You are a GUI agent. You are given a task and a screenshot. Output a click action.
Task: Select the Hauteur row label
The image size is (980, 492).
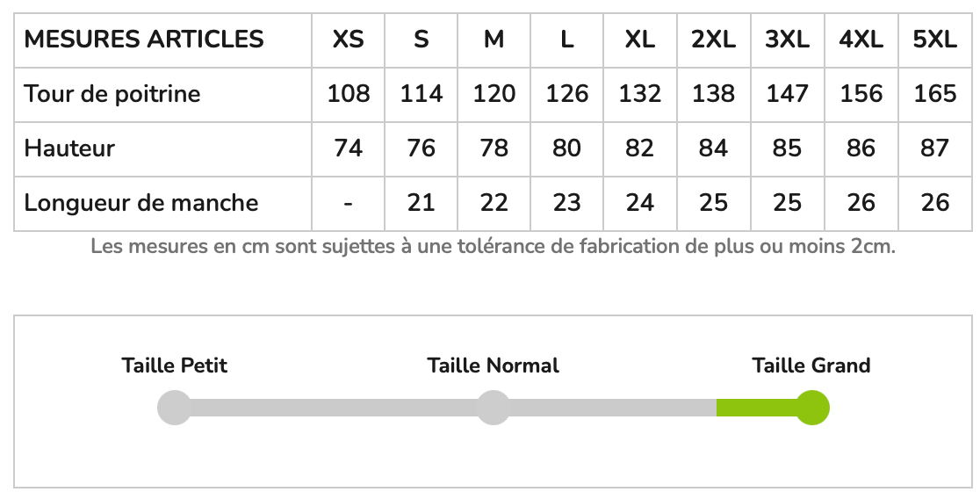(69, 148)
